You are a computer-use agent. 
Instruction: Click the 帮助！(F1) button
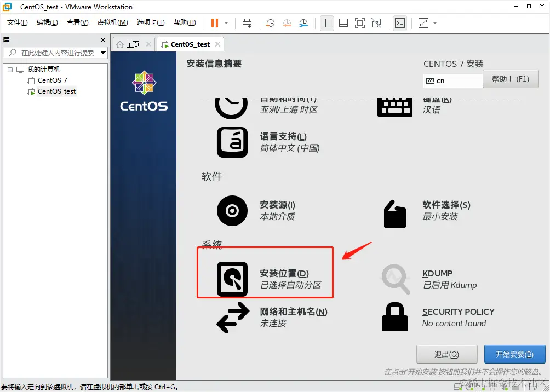point(511,79)
